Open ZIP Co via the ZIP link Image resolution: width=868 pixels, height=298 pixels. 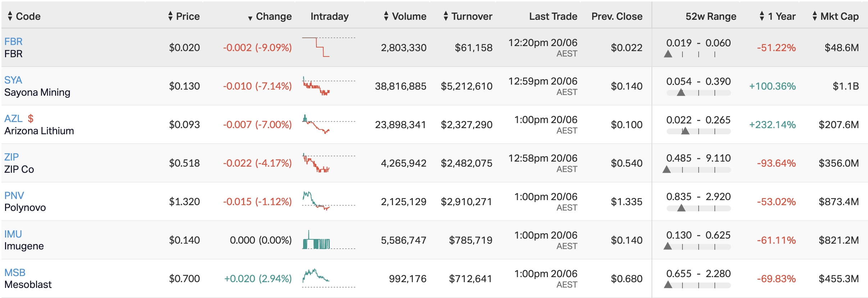12,157
